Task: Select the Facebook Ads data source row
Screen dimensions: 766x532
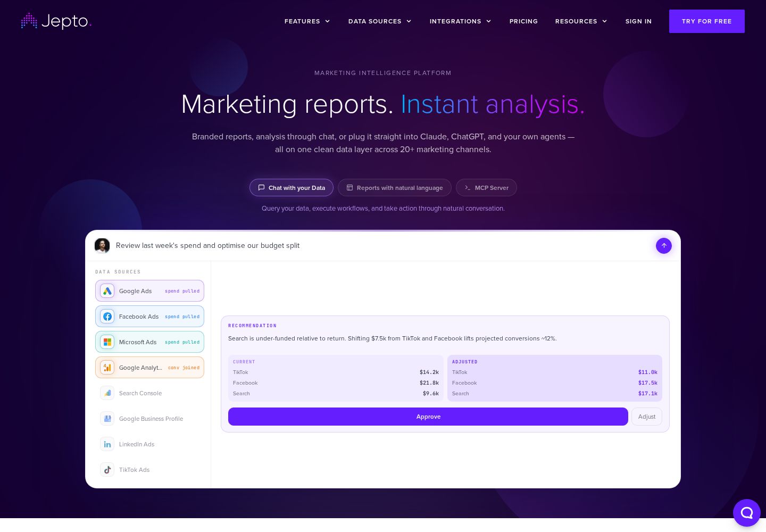Action: point(149,317)
